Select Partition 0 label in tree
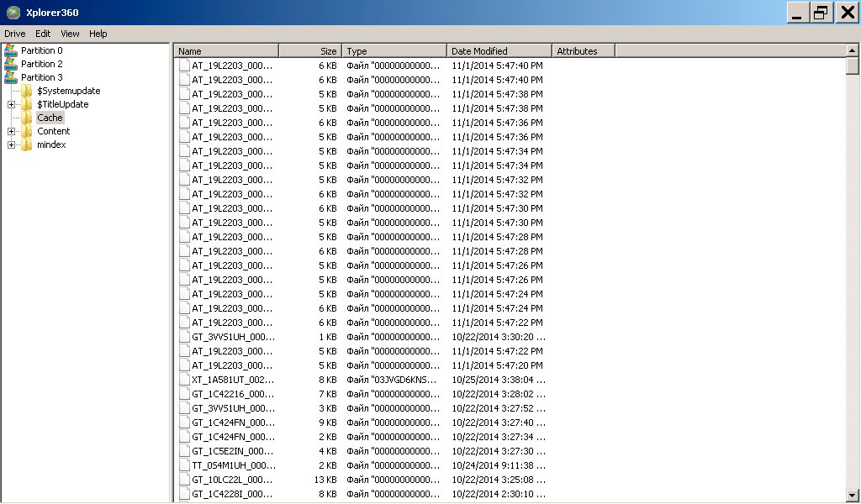 pos(42,50)
